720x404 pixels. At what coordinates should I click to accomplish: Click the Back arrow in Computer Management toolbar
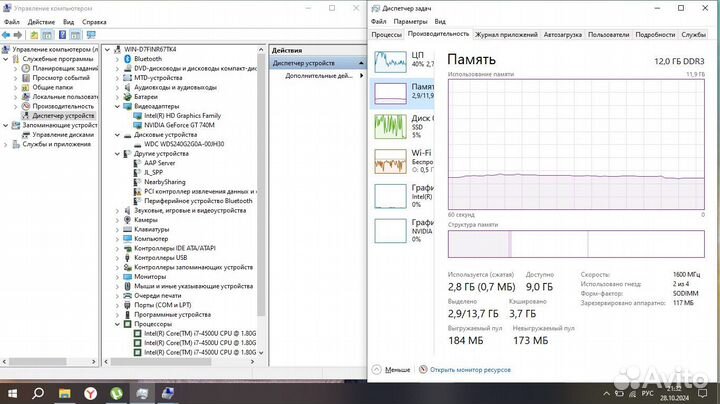[6, 35]
